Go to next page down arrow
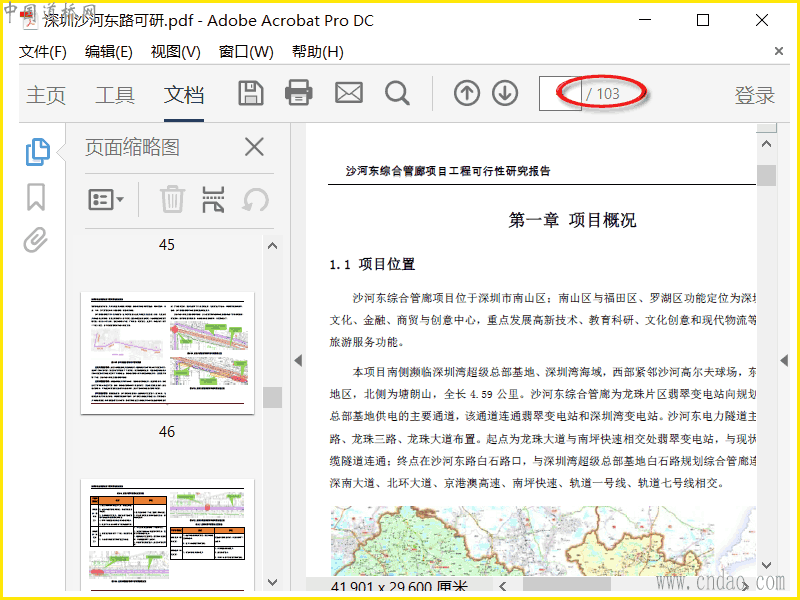 505,93
